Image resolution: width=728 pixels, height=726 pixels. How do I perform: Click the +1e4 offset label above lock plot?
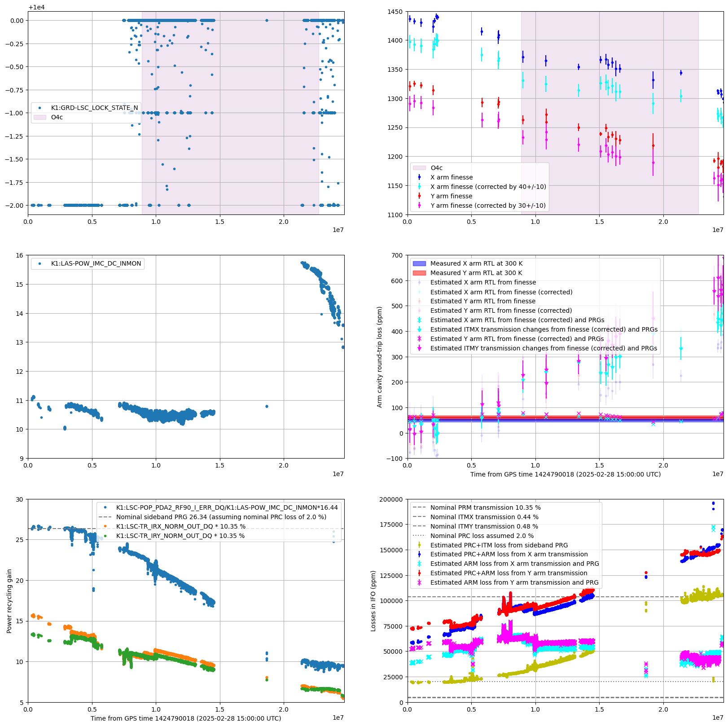point(36,7)
